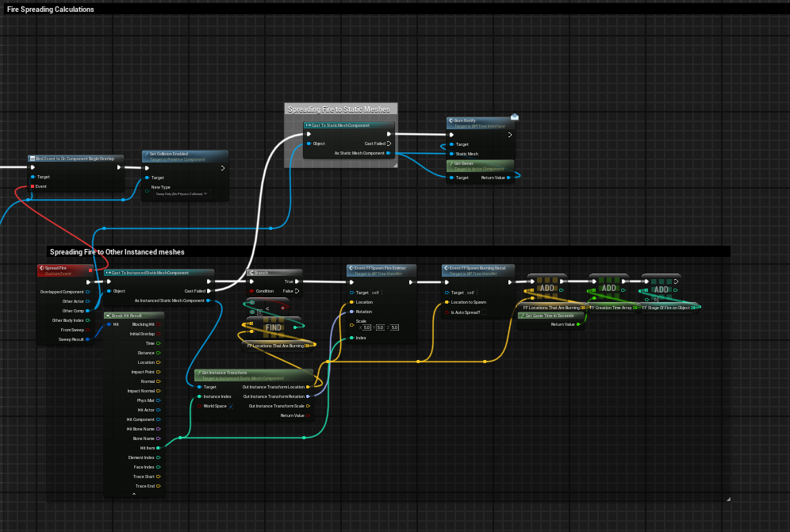Select the first ADD array node
Image resolution: width=790 pixels, height=532 pixels.
(x=546, y=287)
